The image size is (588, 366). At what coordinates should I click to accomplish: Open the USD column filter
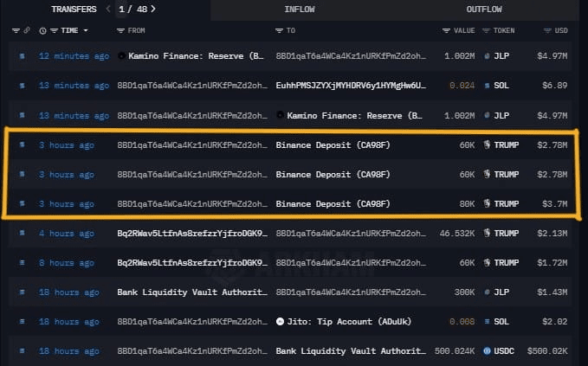tap(547, 31)
